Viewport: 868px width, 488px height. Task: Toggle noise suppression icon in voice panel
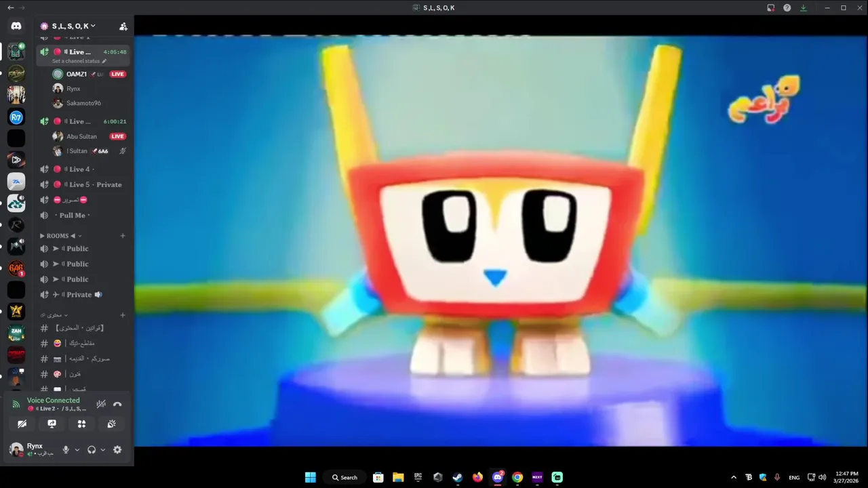click(101, 404)
